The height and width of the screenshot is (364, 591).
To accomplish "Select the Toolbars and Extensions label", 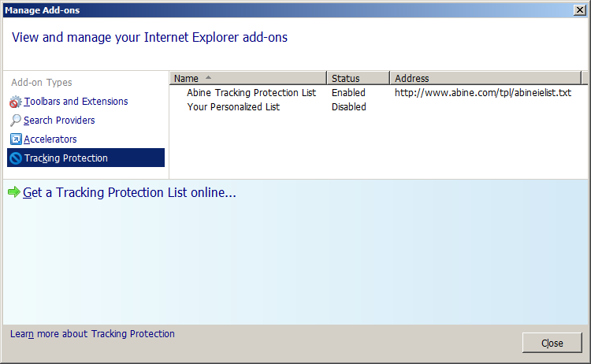I will [x=76, y=102].
